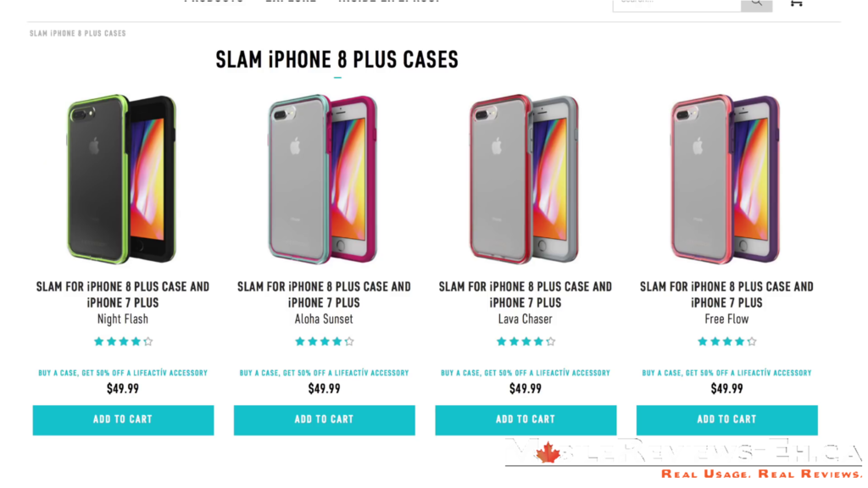Add Night Flash case to cart
868x488 pixels.
pos(123,420)
